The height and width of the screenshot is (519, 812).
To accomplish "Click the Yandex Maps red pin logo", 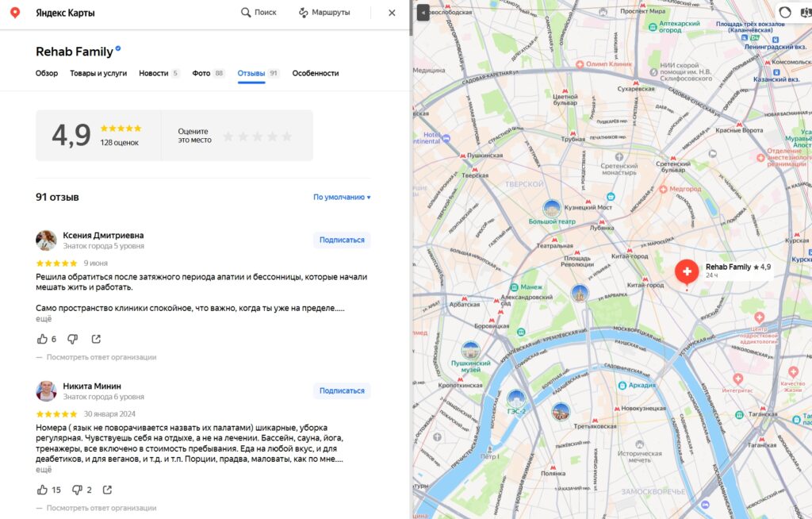I will (15, 13).
